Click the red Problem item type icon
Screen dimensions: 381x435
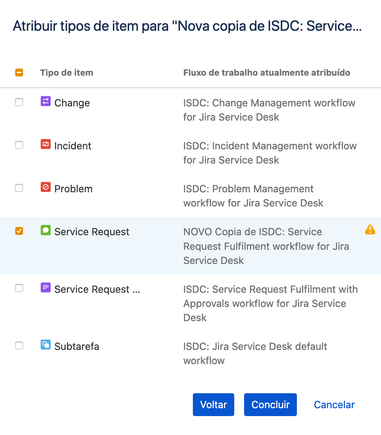tap(45, 187)
